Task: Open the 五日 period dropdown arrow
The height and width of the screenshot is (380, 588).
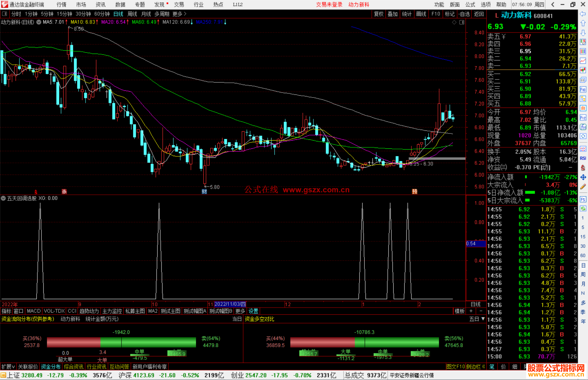Action: coord(483,319)
